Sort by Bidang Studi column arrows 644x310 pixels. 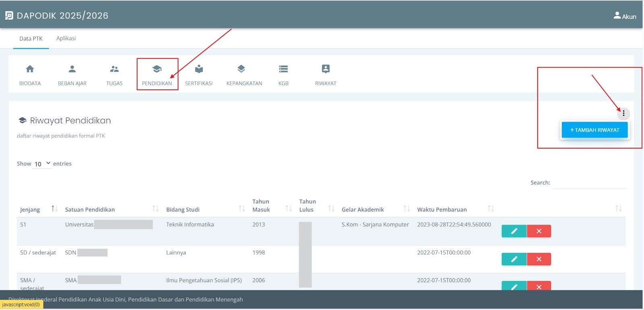pos(242,209)
